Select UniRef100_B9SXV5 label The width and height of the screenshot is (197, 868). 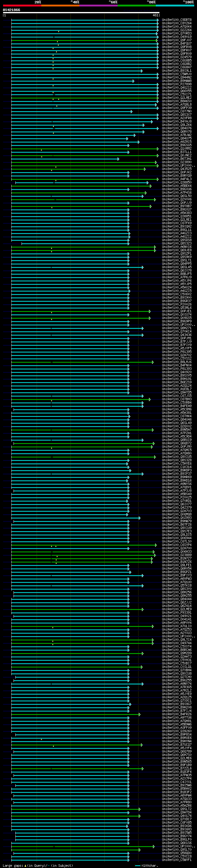[x=176, y=375]
